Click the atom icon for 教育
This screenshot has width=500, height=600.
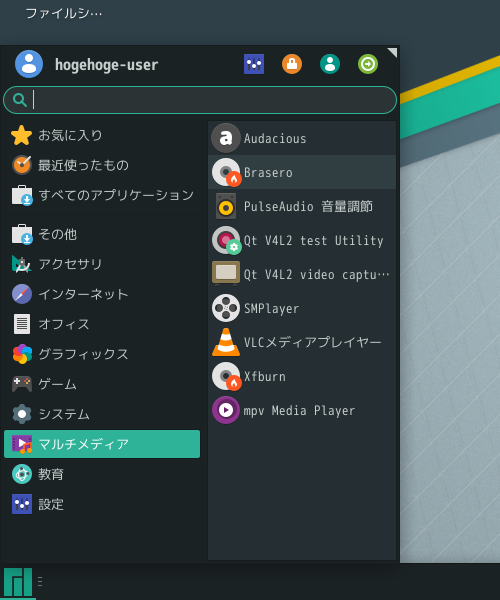[x=22, y=474]
